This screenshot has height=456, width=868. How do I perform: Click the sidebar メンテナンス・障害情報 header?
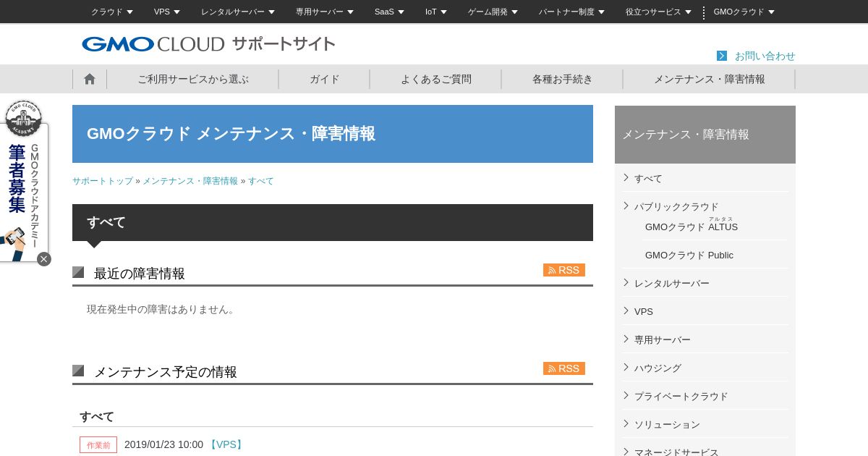tap(705, 135)
